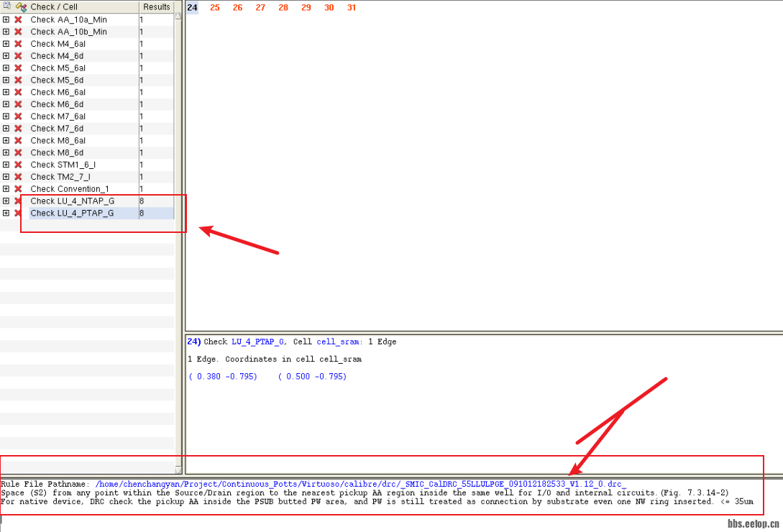Screen dimensions: 783x532
Task: Select result number 27
Action: point(260,7)
